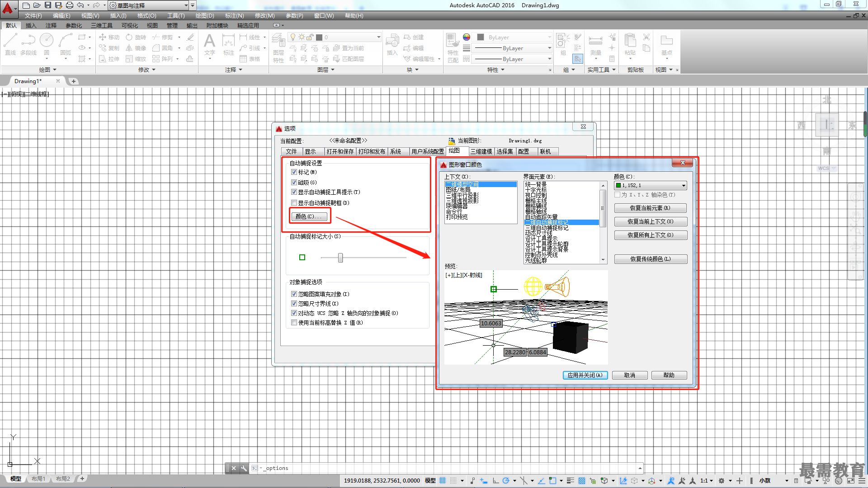Click the Copy (复制) tool
The width and height of the screenshot is (868, 488).
109,48
